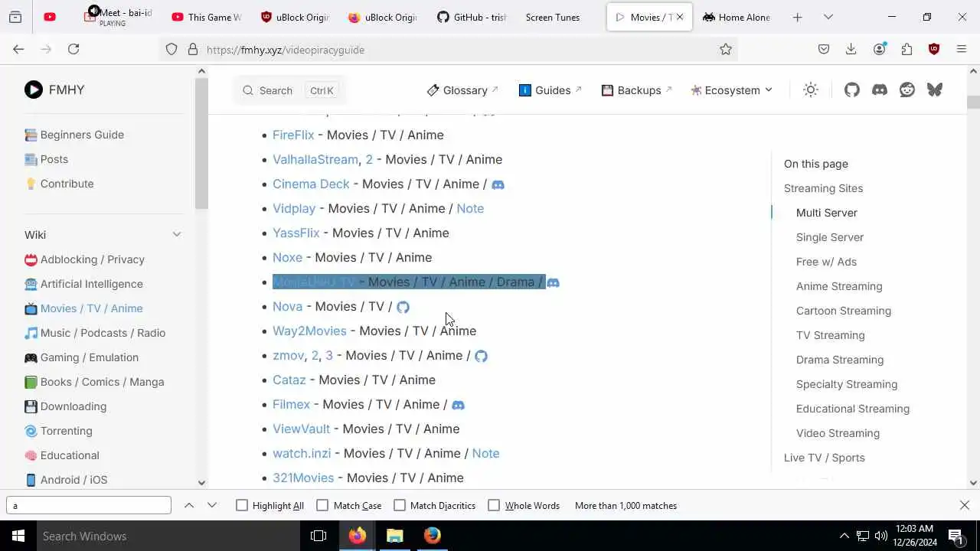Click the tracking protection shield in address bar

(171, 49)
